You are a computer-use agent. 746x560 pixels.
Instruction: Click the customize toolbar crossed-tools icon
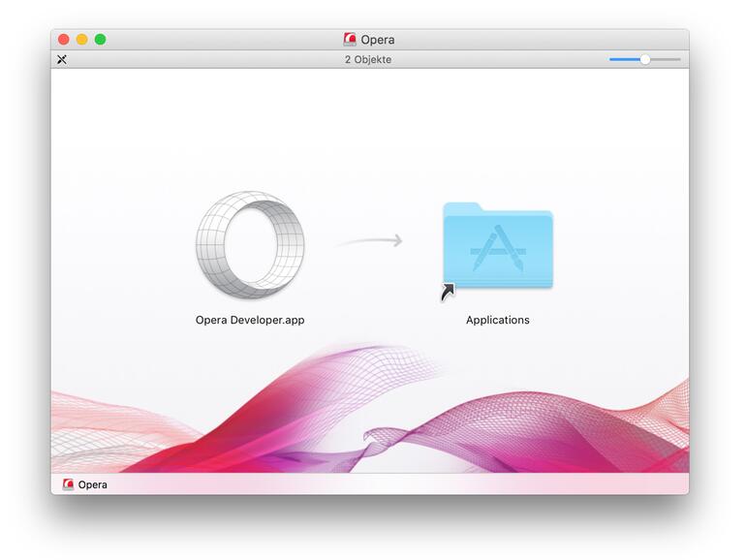[x=62, y=59]
